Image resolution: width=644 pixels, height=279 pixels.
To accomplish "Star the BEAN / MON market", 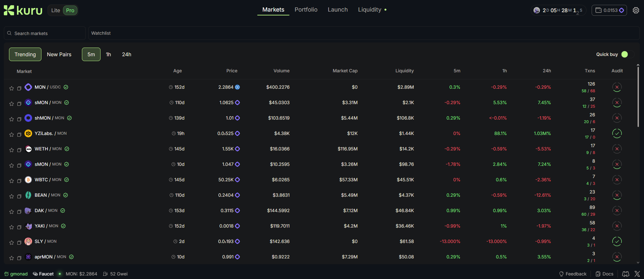I will click(12, 196).
